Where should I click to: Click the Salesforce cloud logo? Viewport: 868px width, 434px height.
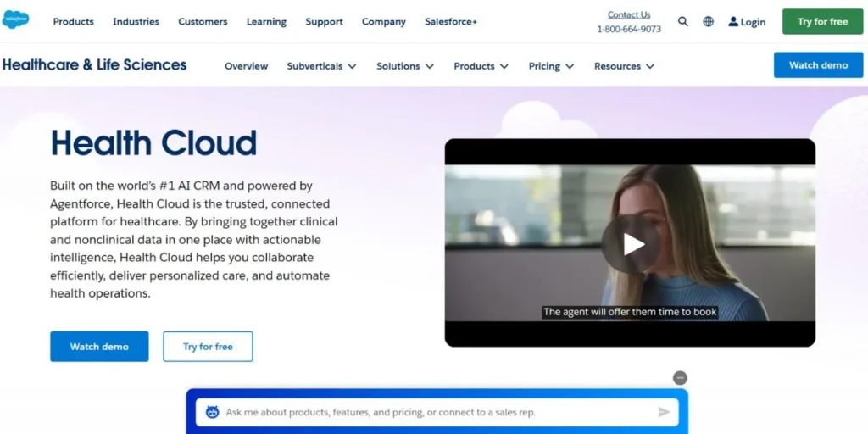coord(15,19)
